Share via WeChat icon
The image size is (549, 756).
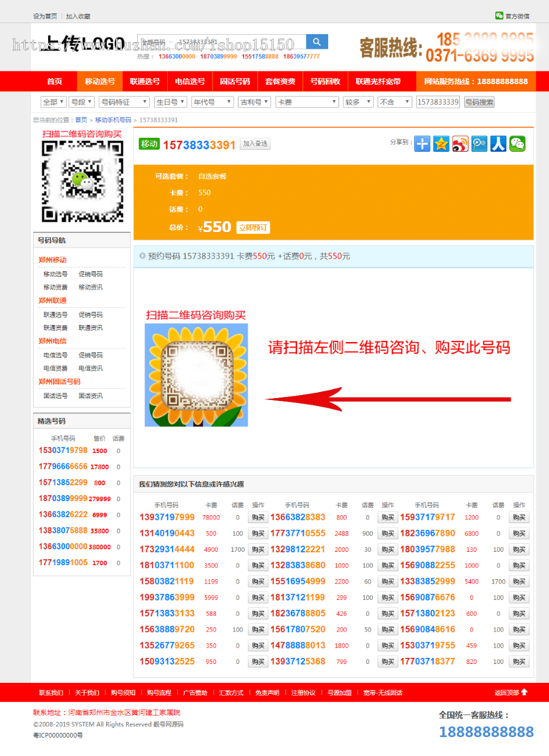(517, 143)
